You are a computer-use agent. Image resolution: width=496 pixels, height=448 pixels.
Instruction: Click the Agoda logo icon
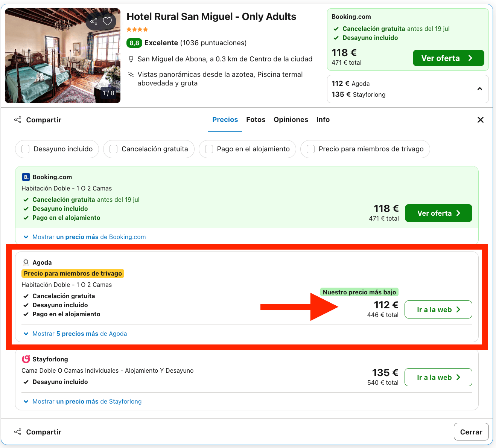point(26,262)
